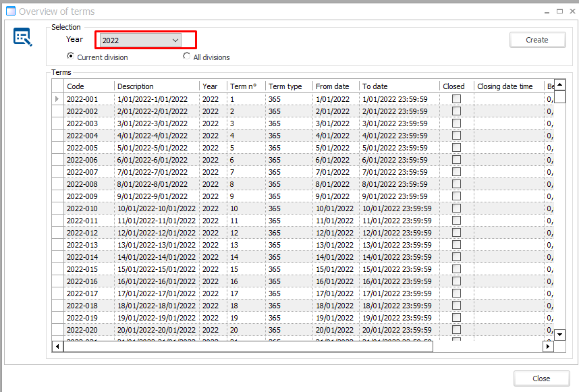Click the terms overview search icon
This screenshot has height=392, width=579.
[x=23, y=38]
